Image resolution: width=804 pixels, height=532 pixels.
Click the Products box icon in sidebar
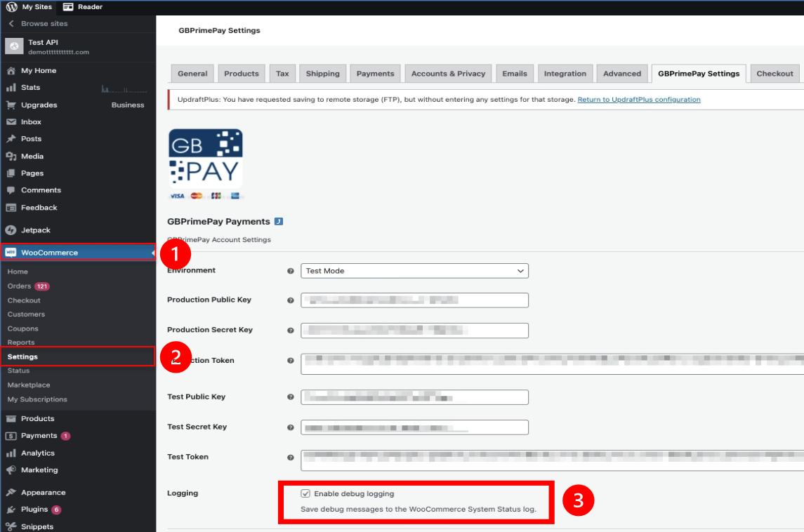click(11, 419)
